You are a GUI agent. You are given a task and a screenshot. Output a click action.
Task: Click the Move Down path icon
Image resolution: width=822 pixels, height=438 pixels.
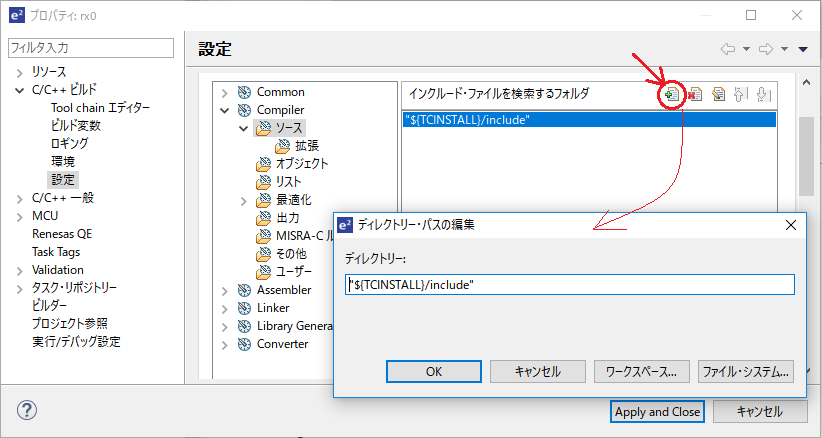(x=763, y=94)
